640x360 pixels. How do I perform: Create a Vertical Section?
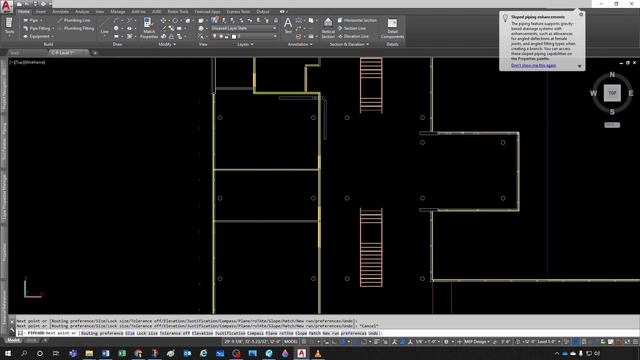point(328,28)
